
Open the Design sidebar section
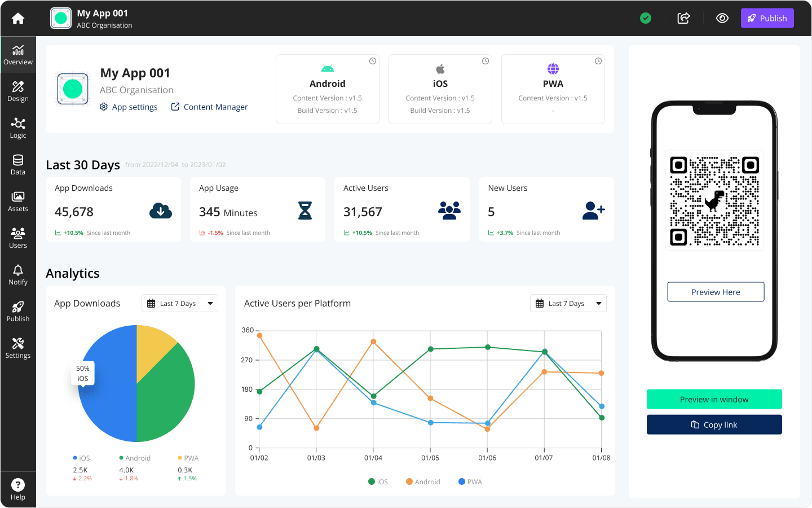(x=18, y=91)
